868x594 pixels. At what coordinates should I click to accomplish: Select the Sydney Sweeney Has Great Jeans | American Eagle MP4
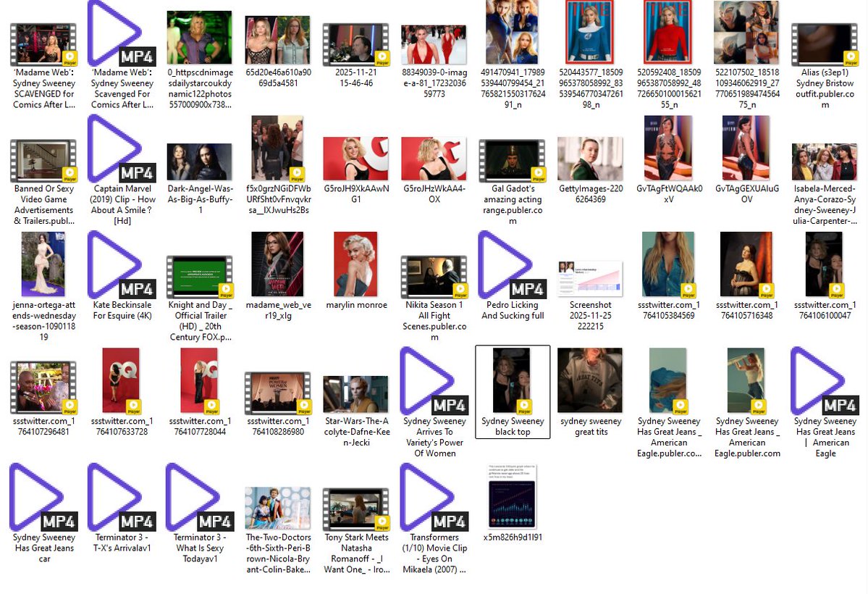(x=825, y=382)
